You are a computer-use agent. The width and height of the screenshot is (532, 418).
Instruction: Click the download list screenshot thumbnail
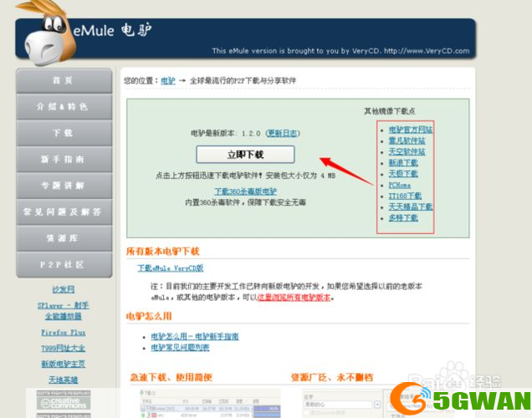(210, 404)
